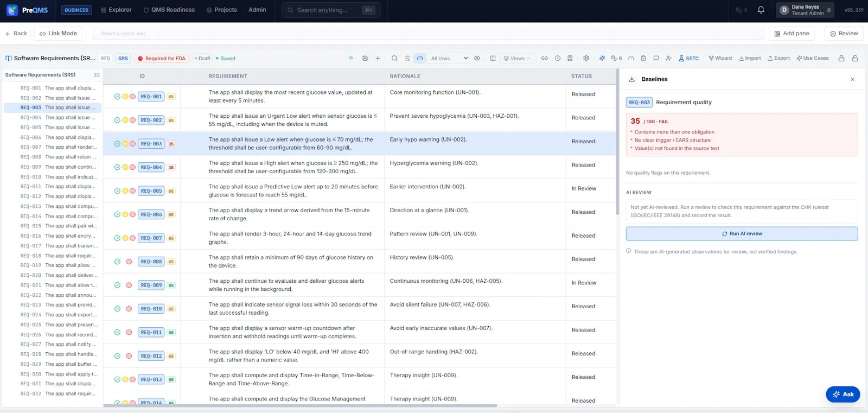
Task: Click the closed padlock icon
Action: coord(841,58)
